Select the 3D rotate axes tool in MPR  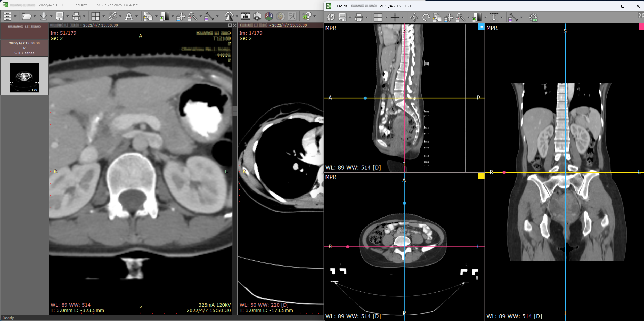(x=414, y=18)
